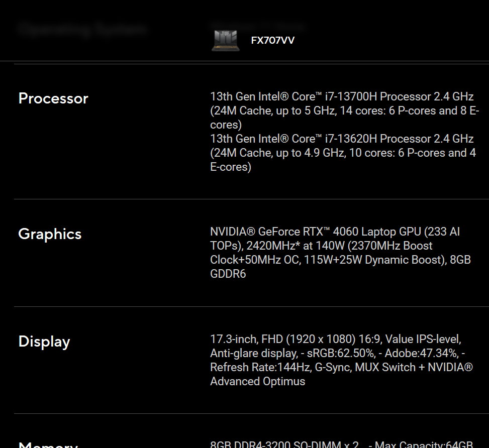489x448 pixels.
Task: Click the partially visible Memory heading
Action: click(48, 444)
